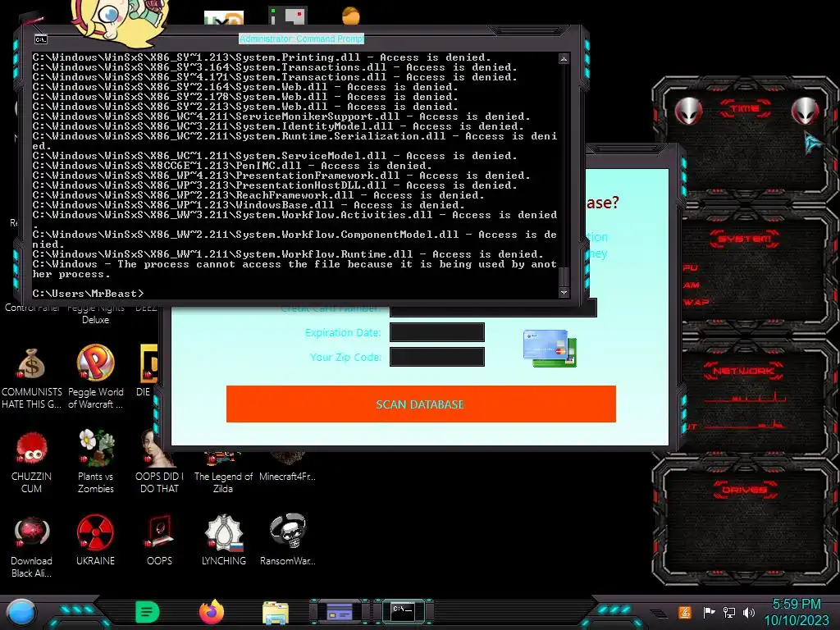Click the Command Prompt scrollbar thumb

pos(564,277)
